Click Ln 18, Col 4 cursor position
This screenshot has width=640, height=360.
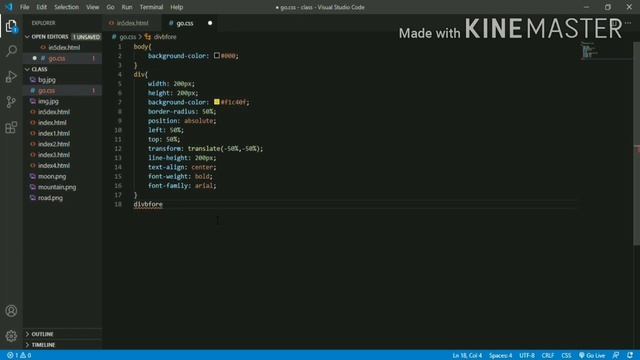pyautogui.click(x=467, y=356)
